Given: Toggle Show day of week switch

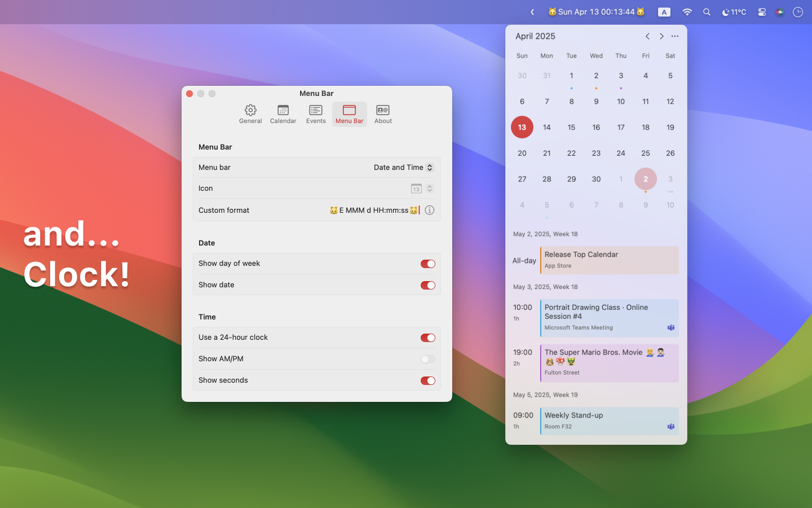Looking at the screenshot, I should 428,264.
